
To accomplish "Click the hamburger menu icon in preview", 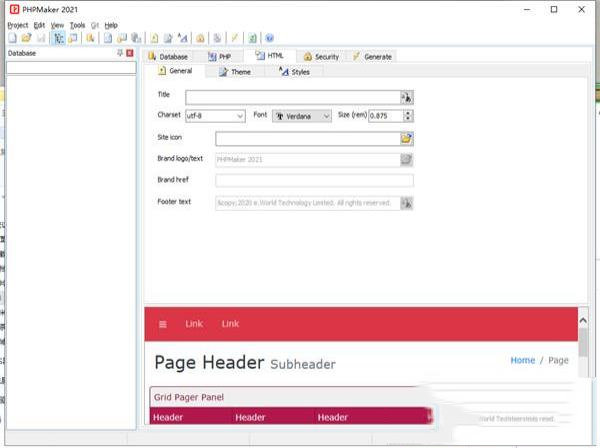I will [162, 324].
